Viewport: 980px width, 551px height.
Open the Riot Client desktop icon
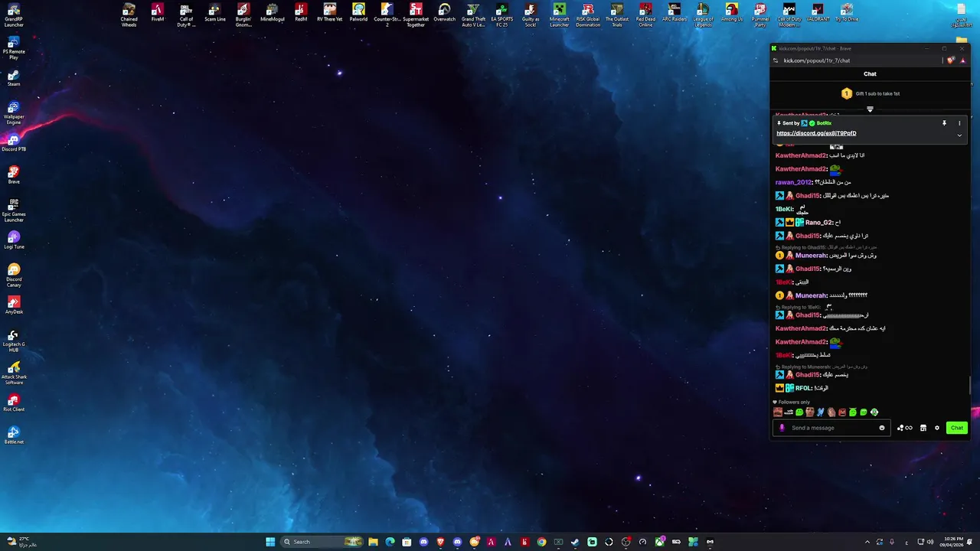(14, 403)
